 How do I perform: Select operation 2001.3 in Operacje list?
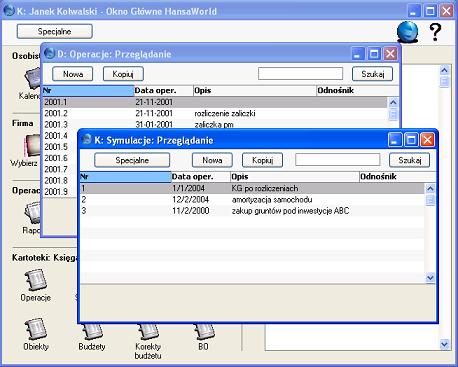pyautogui.click(x=215, y=124)
